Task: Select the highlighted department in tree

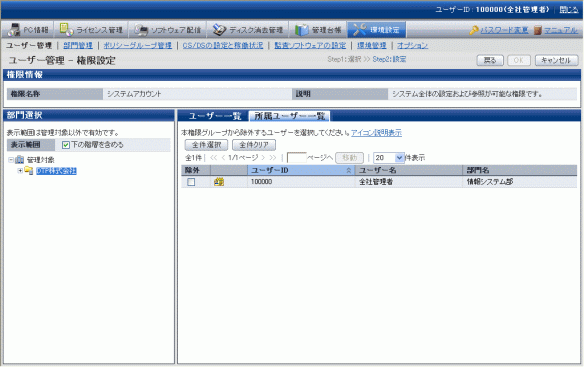Action: click(56, 171)
